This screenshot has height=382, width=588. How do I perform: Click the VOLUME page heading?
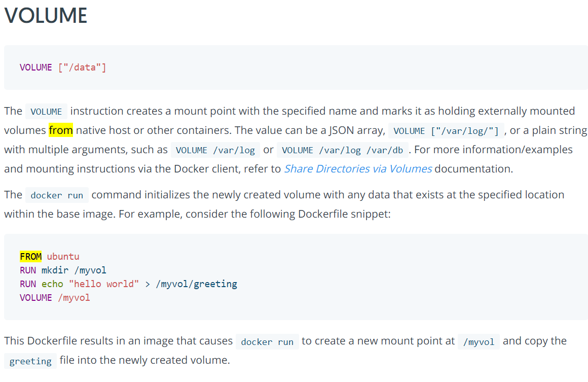(46, 16)
